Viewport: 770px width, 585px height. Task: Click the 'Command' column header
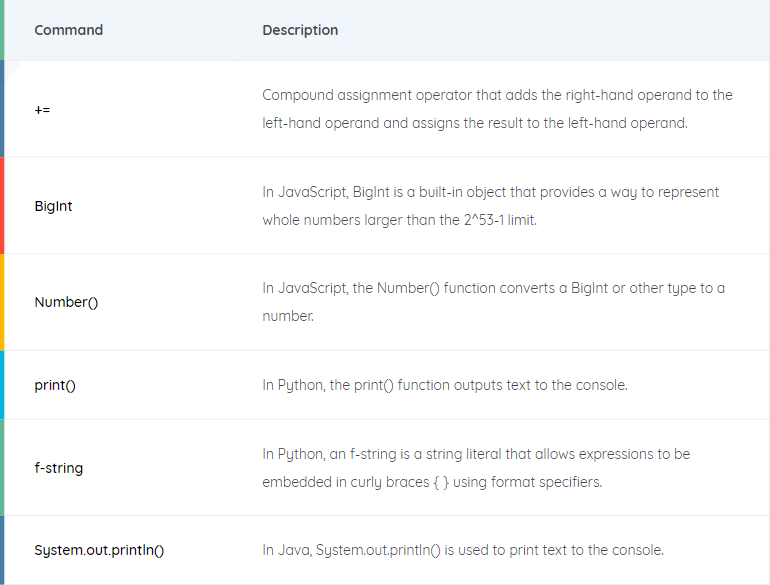[x=68, y=30]
